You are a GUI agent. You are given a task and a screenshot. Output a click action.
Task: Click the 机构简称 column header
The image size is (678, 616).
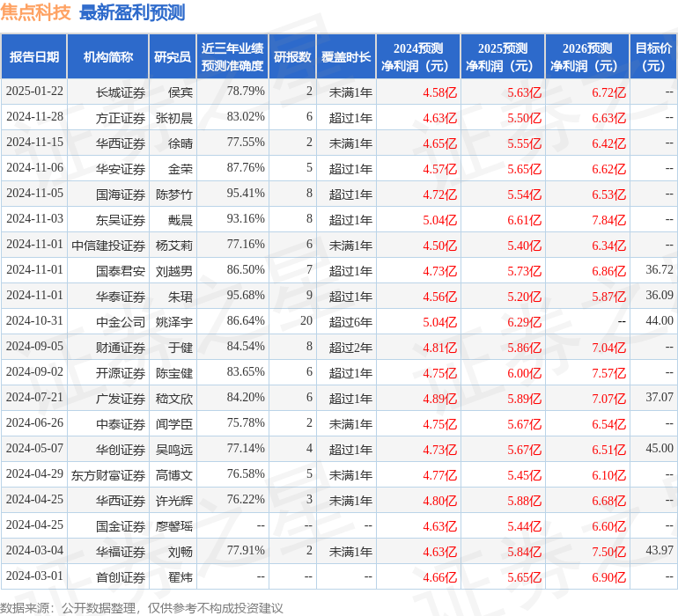(107, 57)
